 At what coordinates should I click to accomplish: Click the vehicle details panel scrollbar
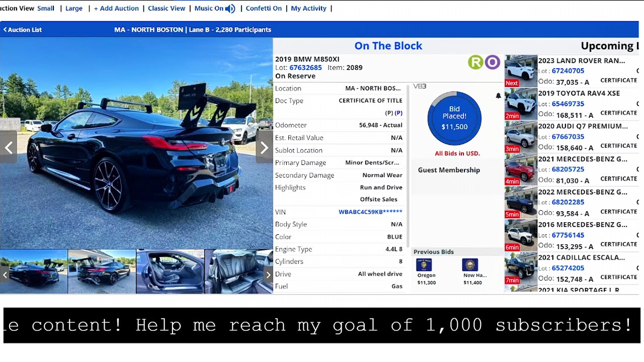[x=408, y=166]
